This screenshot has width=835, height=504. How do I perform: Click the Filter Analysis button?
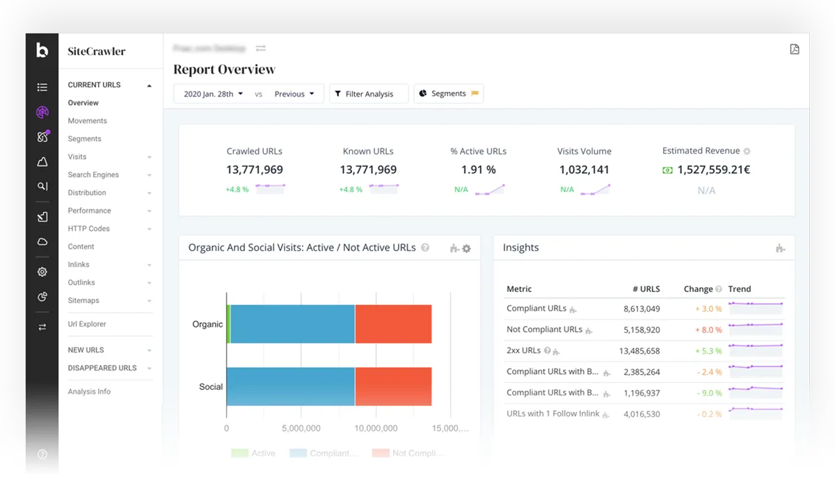[x=369, y=94]
